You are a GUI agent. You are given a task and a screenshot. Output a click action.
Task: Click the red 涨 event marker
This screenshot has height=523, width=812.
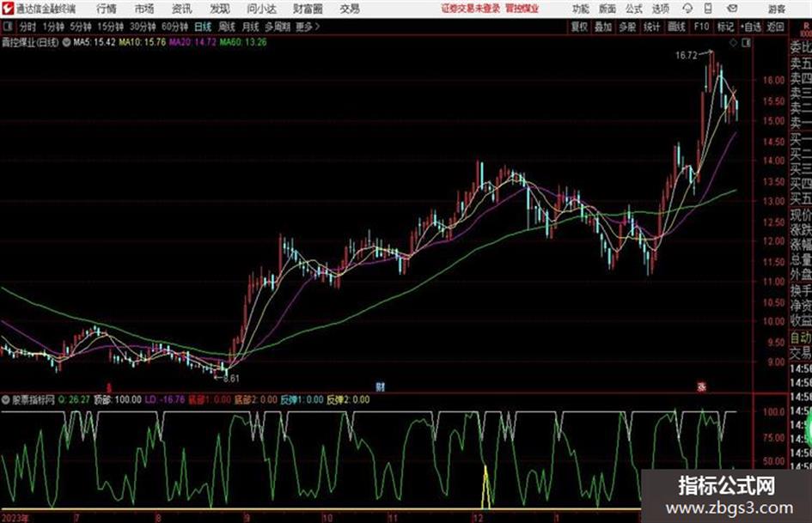pyautogui.click(x=702, y=386)
